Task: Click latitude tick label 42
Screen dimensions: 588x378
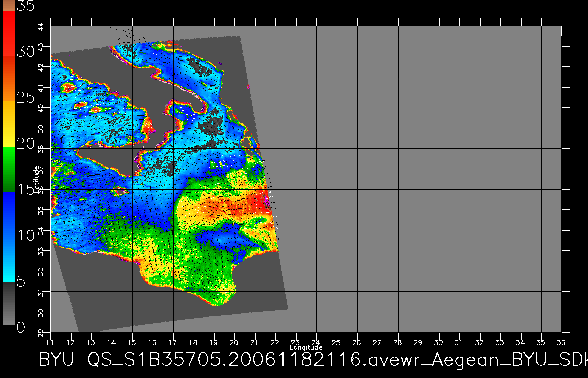Action: tap(41, 67)
